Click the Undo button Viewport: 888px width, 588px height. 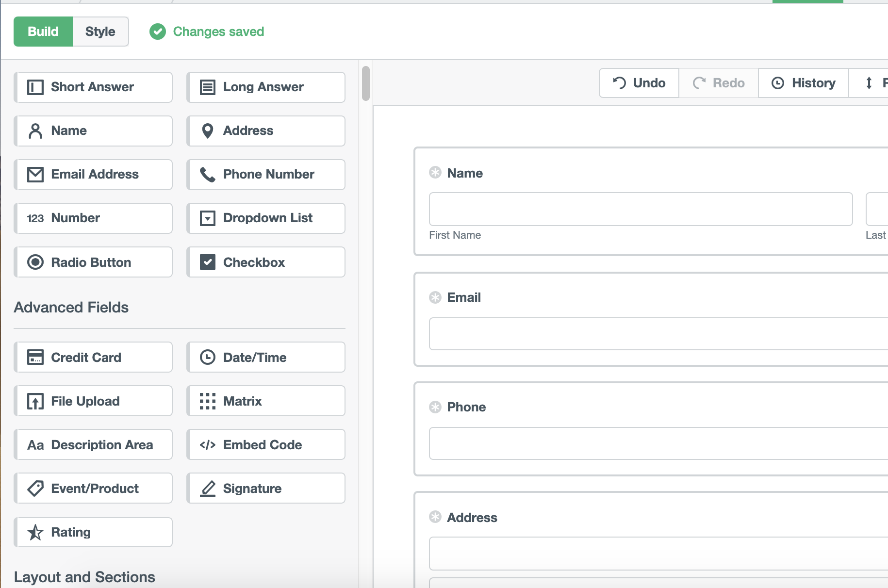point(639,82)
